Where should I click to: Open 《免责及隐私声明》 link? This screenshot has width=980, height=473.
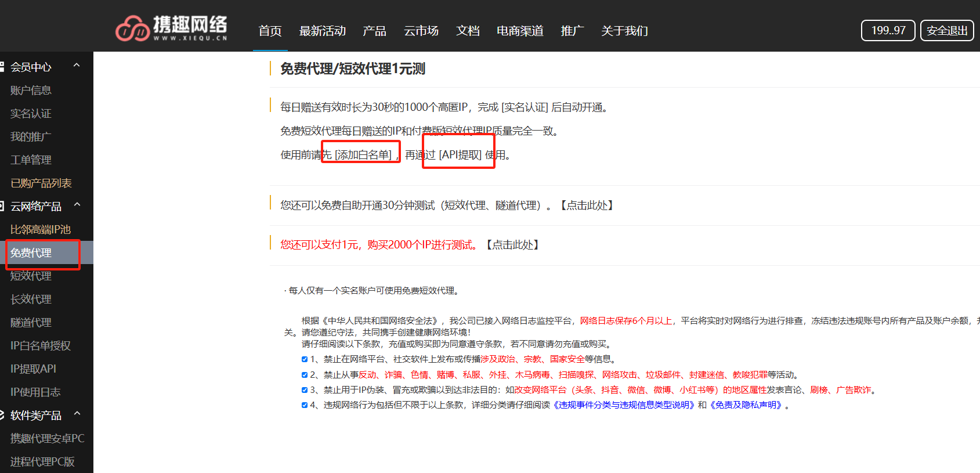coord(746,405)
